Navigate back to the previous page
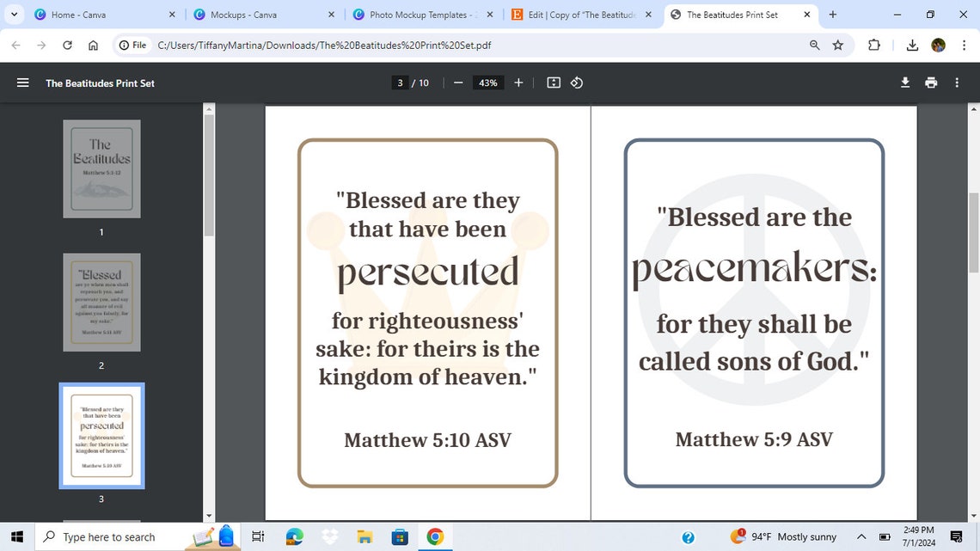Screen dimensions: 980x551 [15, 45]
